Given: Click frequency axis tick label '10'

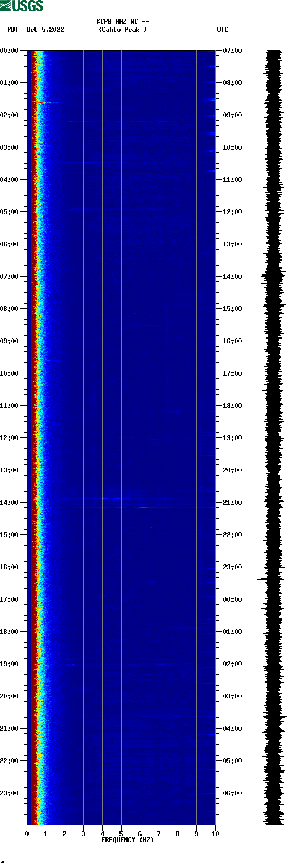Looking at the screenshot, I should [215, 834].
